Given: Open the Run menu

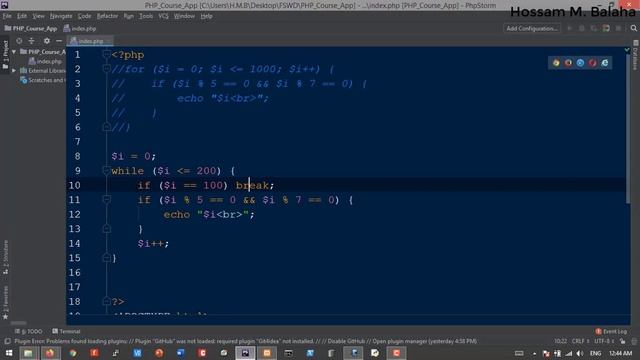Looking at the screenshot, I should [129, 16].
